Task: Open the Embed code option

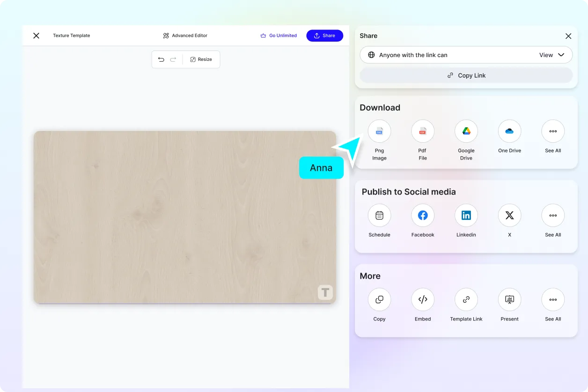Action: click(x=423, y=299)
